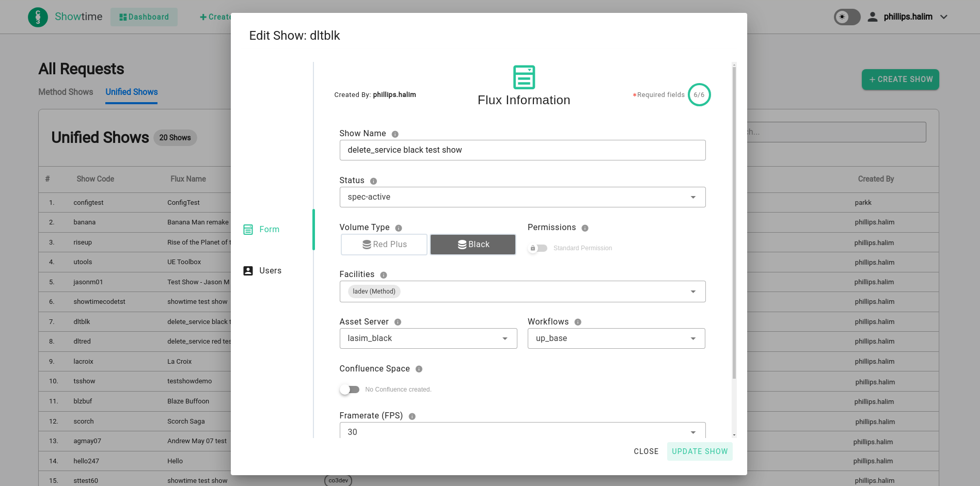Viewport: 980px width, 486px height.
Task: Click info icon next to Volume Type
Action: point(399,228)
